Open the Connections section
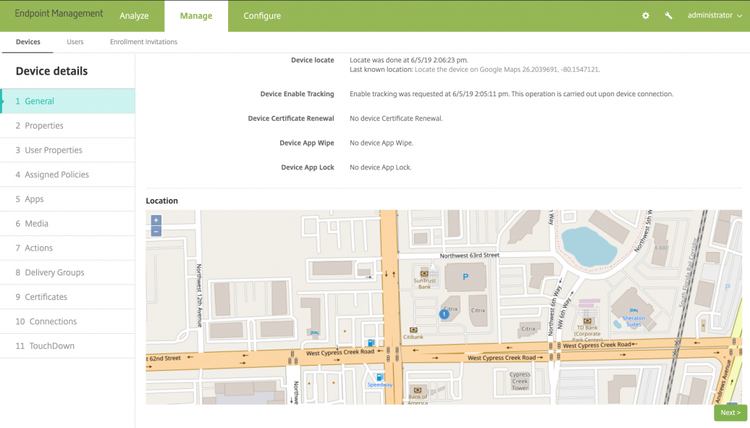The width and height of the screenshot is (750, 428). pyautogui.click(x=67, y=321)
